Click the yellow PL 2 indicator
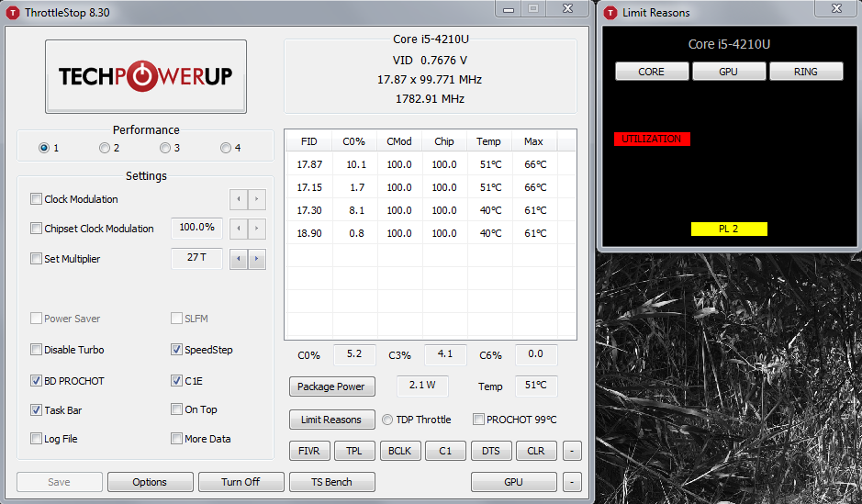The height and width of the screenshot is (504, 862). point(729,229)
